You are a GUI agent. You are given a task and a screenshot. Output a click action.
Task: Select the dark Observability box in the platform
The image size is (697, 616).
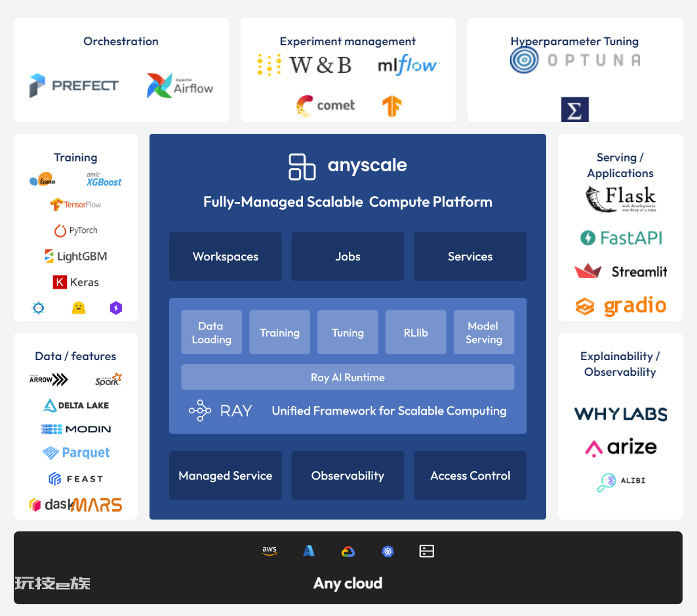click(348, 476)
